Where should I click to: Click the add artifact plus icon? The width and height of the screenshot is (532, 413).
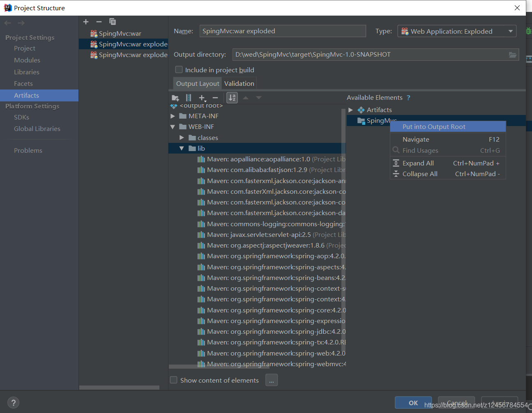click(x=86, y=21)
